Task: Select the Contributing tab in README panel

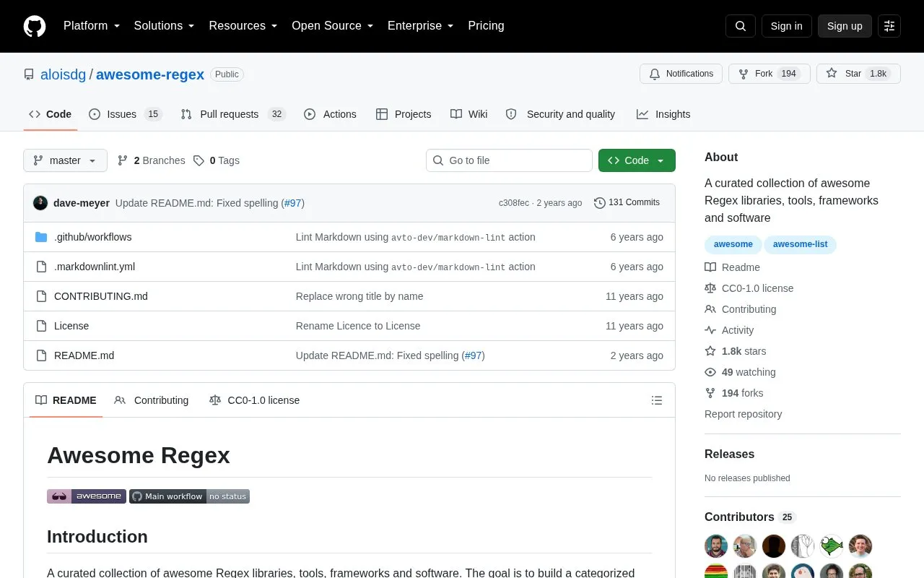Action: [x=152, y=400]
